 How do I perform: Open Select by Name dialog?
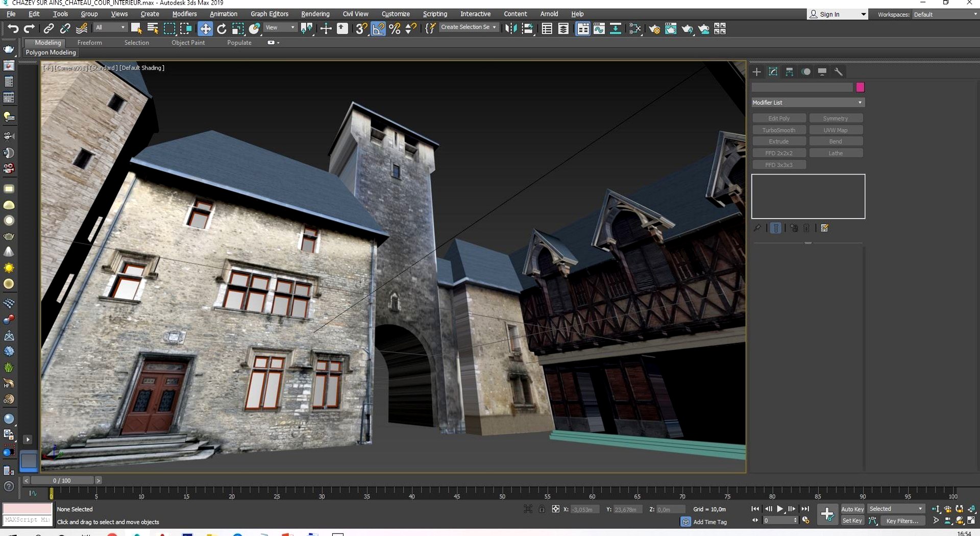153,29
